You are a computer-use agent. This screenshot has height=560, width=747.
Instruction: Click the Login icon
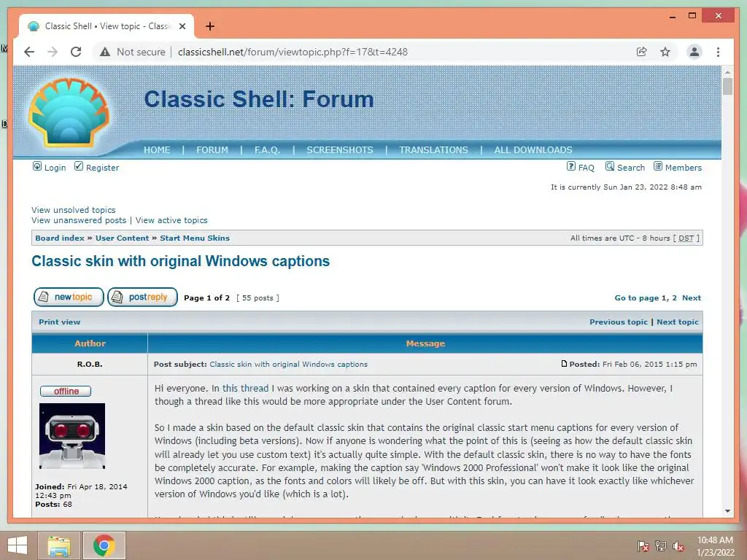click(x=36, y=166)
